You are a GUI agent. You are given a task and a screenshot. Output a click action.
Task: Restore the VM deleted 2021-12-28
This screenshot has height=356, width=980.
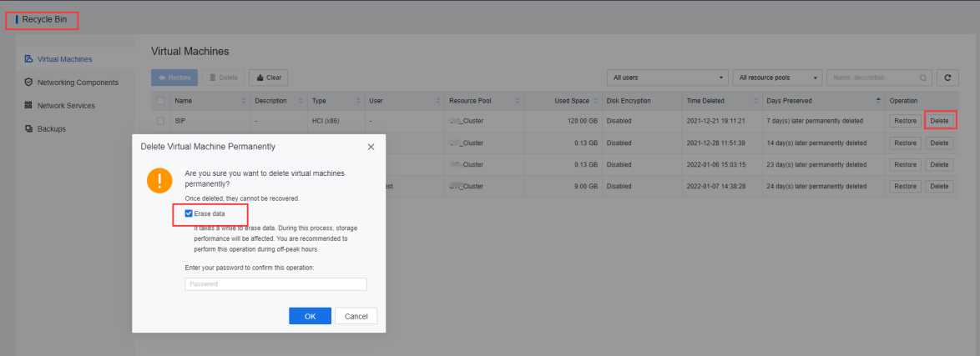(x=905, y=143)
